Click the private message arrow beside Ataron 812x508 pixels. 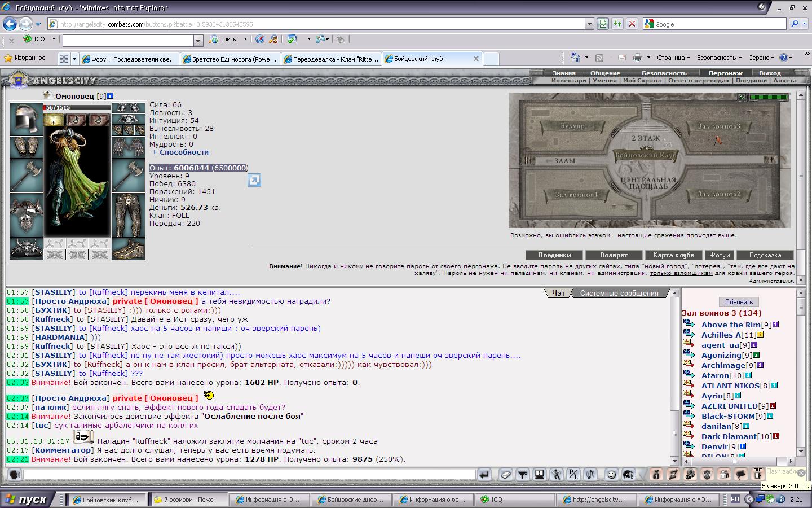(689, 375)
